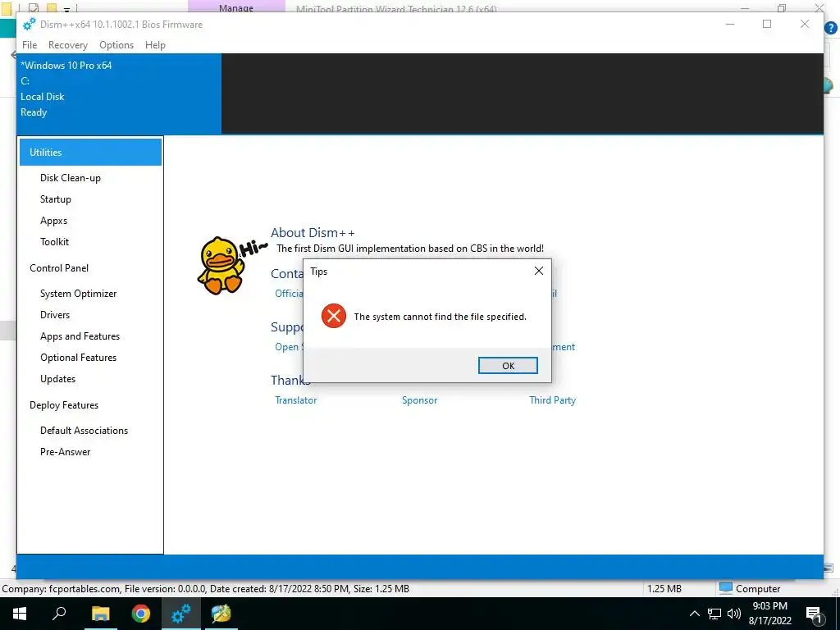Open the Help menu

tap(155, 45)
